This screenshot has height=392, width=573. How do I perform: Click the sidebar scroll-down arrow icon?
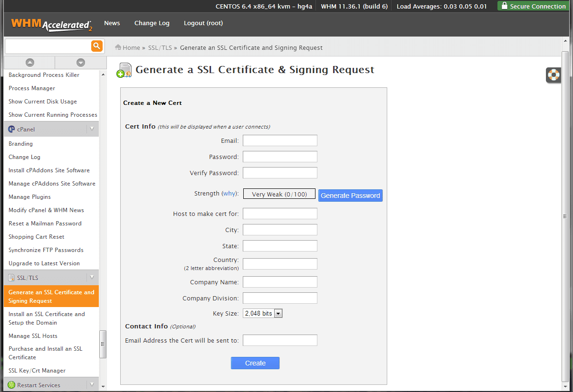coord(81,63)
